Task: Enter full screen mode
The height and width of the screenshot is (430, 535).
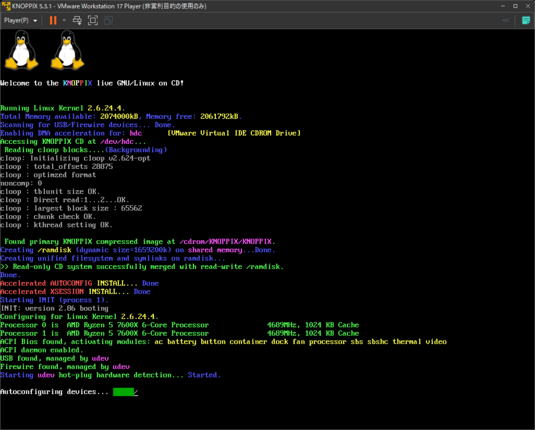Action: (x=93, y=20)
